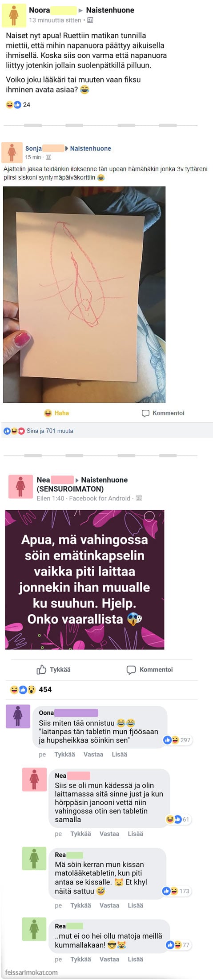Click the Kommentoi button under Nea's post
Screen dimensions: 213x980
149,669
